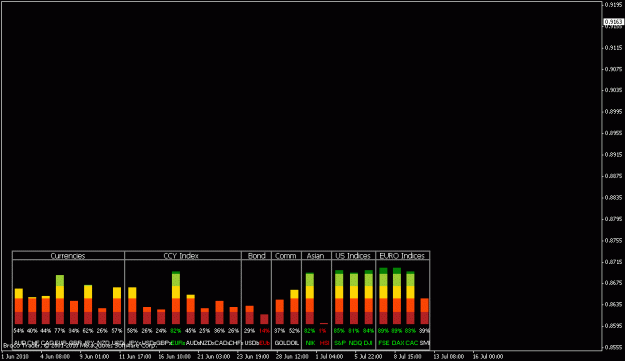Select the NDQ symbol label
Viewport: 625px width, 361px height.
355,343
